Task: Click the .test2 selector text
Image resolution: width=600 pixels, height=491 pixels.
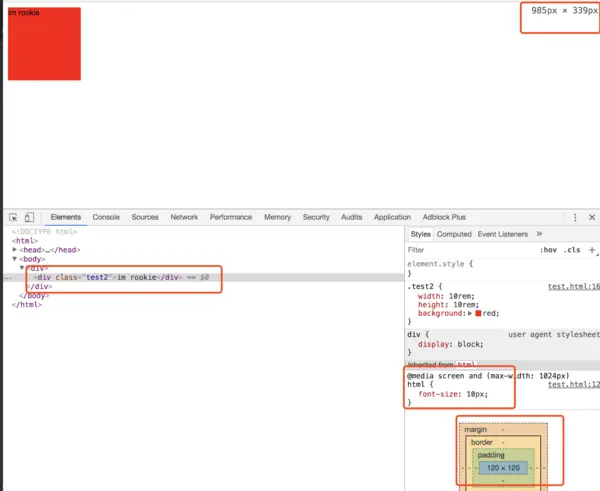Action: [420, 286]
